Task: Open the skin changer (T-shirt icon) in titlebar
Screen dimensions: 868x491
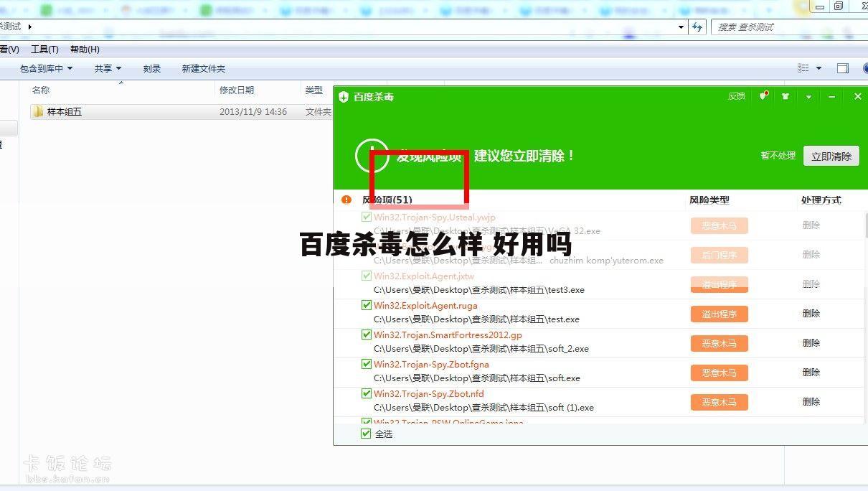Action: (785, 95)
